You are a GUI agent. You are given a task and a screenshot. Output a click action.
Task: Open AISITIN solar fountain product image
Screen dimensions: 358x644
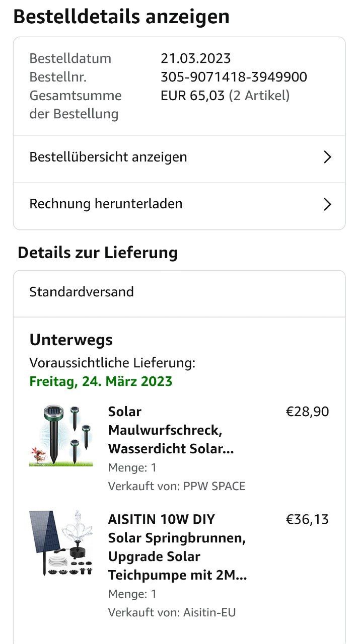(x=61, y=543)
